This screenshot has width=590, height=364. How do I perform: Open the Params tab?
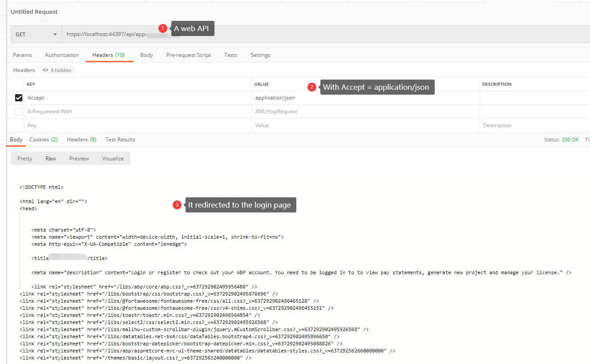pyautogui.click(x=22, y=55)
